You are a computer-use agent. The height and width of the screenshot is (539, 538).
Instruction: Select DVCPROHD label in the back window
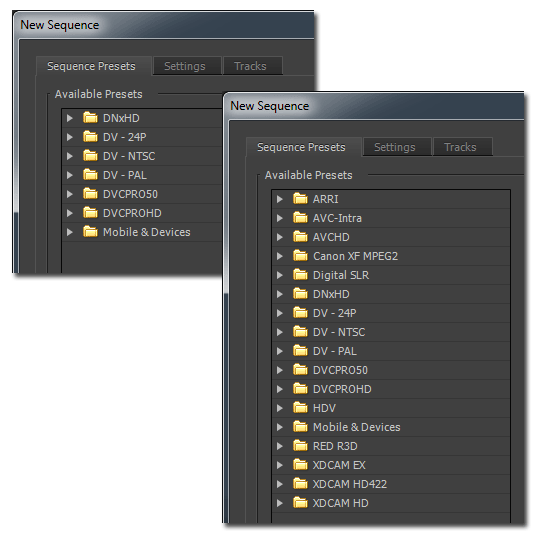tap(132, 213)
